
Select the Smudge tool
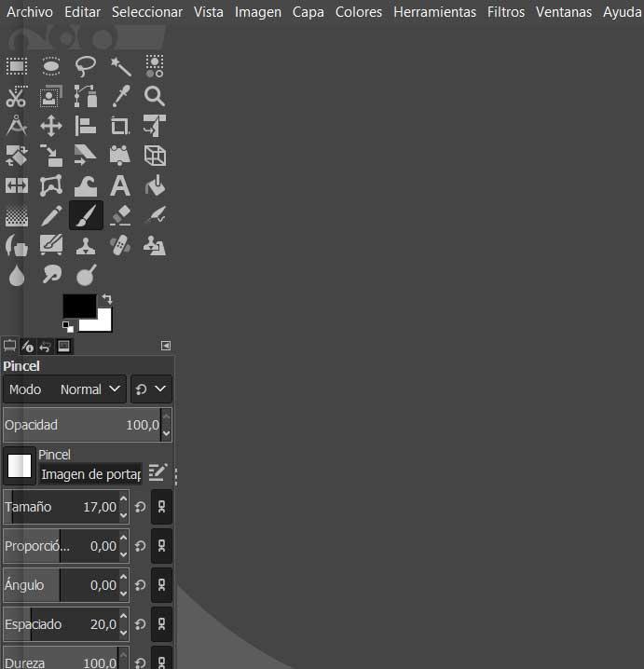coord(51,274)
